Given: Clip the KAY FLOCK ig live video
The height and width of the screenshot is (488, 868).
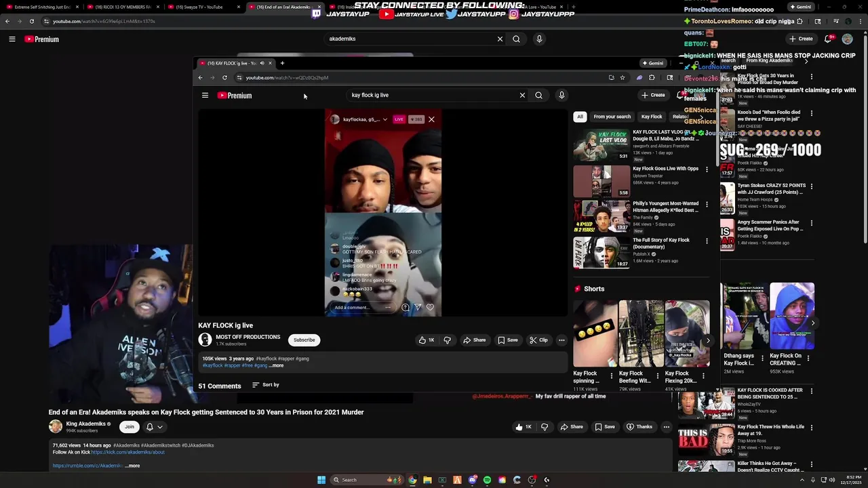Looking at the screenshot, I should tap(538, 340).
